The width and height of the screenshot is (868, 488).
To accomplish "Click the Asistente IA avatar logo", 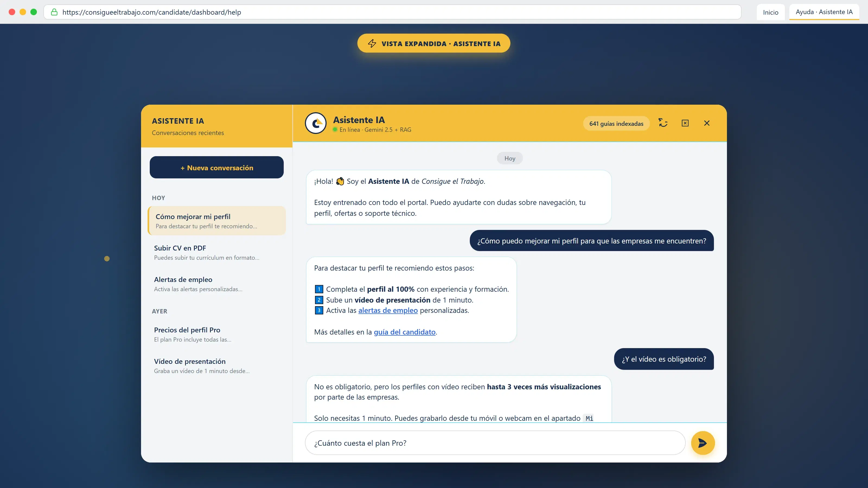I will [316, 123].
